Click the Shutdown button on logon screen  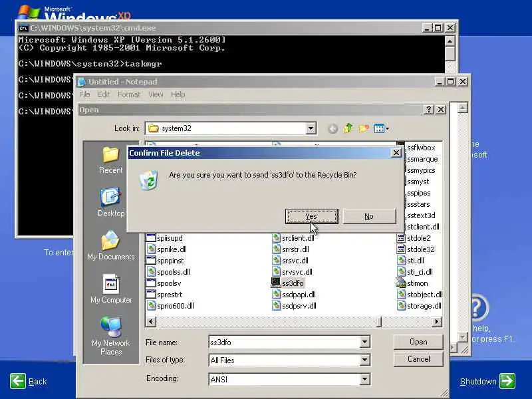487,381
